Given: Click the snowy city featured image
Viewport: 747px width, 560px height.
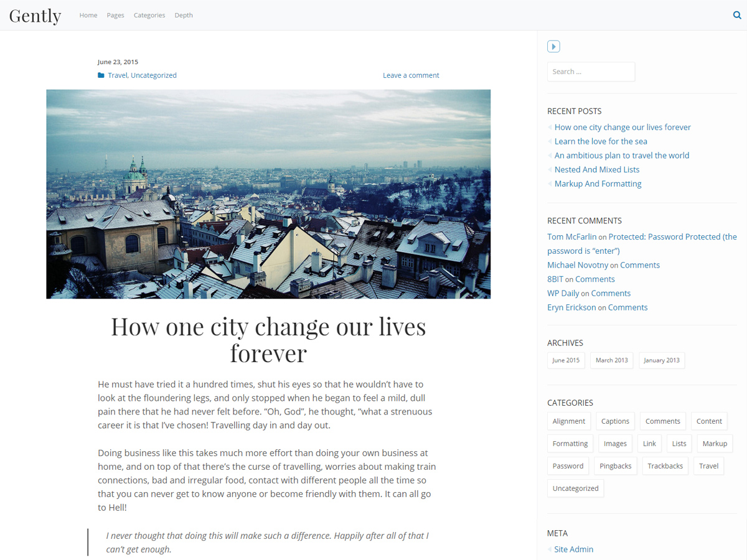Looking at the screenshot, I should [x=268, y=194].
